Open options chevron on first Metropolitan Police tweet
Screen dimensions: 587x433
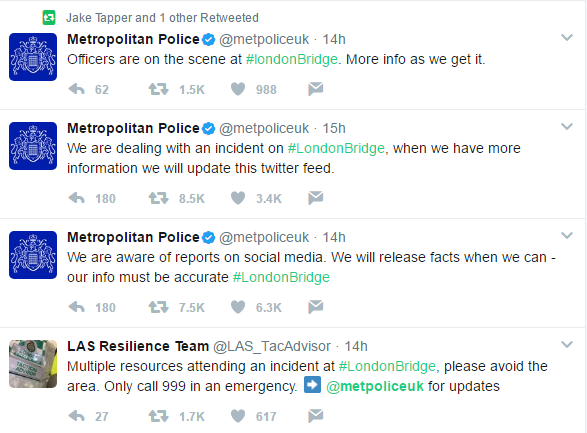point(567,37)
